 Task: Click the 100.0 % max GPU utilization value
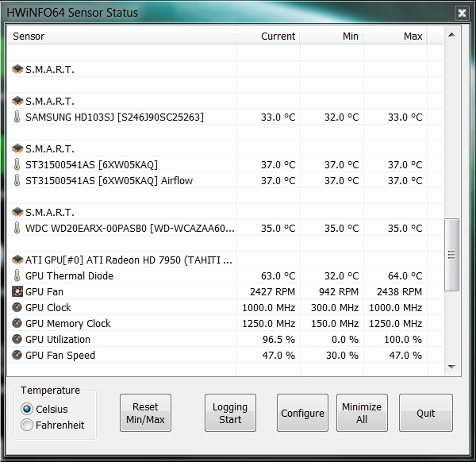click(403, 339)
